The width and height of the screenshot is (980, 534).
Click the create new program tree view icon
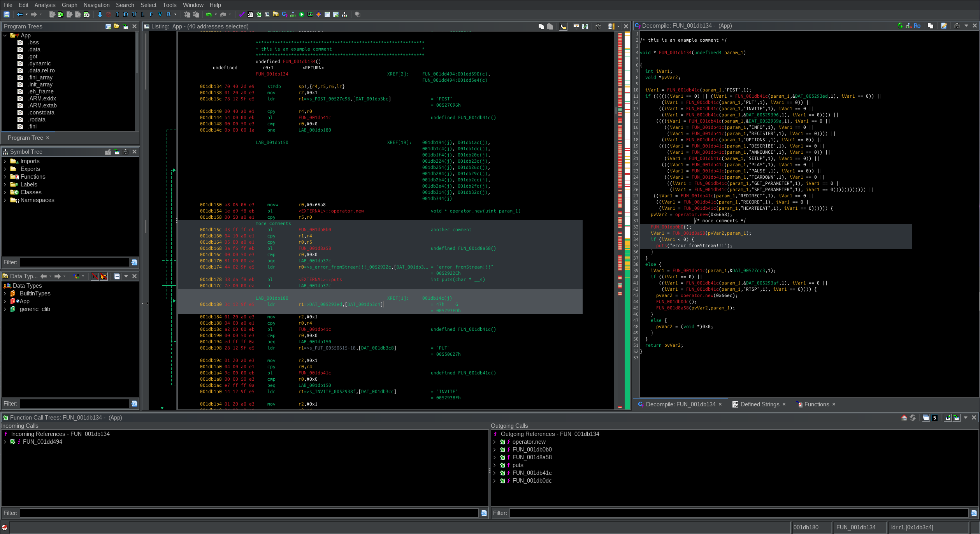(108, 26)
